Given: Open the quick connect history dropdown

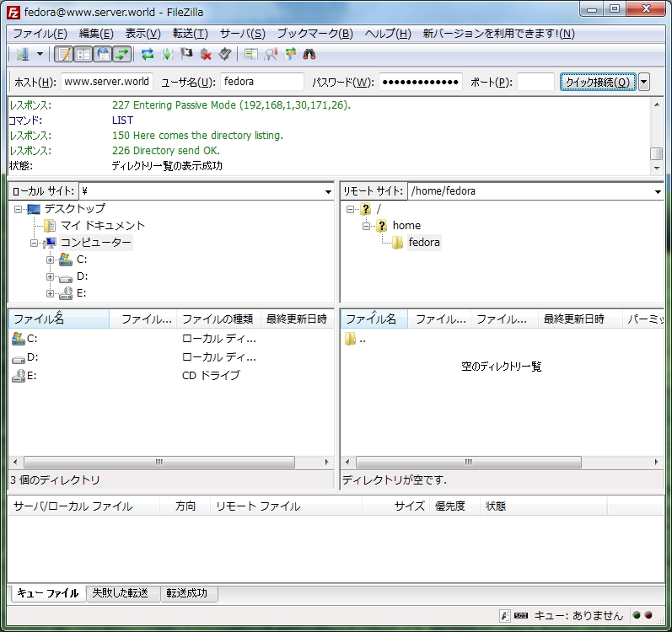Looking at the screenshot, I should pyautogui.click(x=644, y=82).
